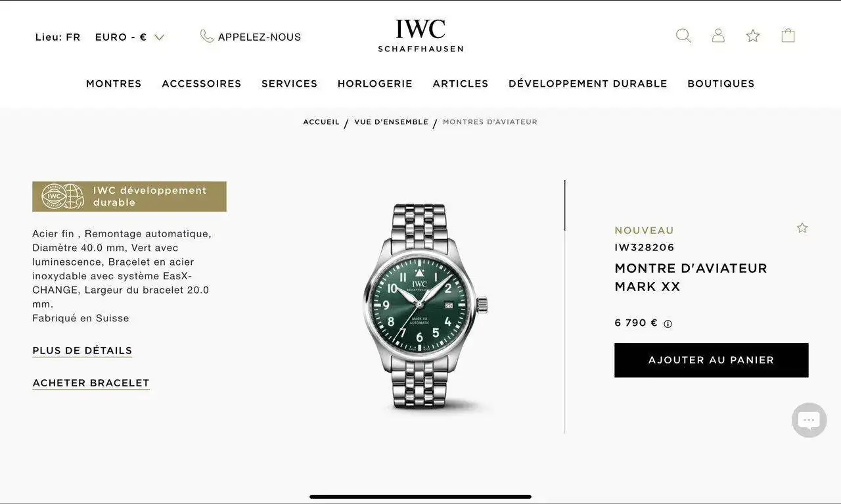Open wishlist star icon in header

[753, 36]
